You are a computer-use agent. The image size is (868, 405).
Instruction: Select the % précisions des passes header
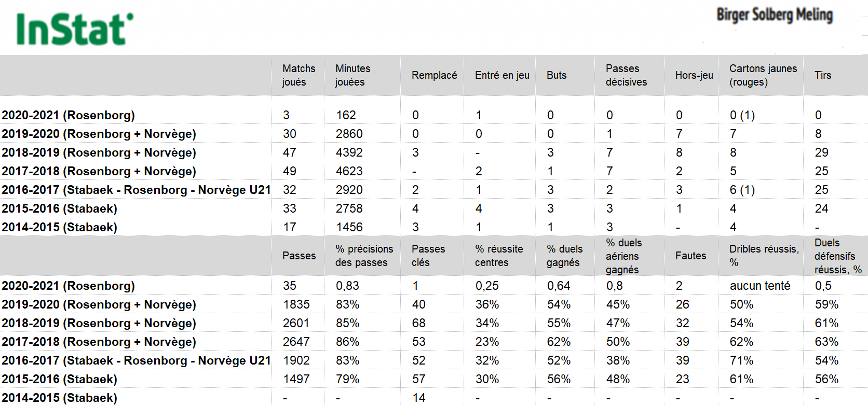click(x=364, y=256)
